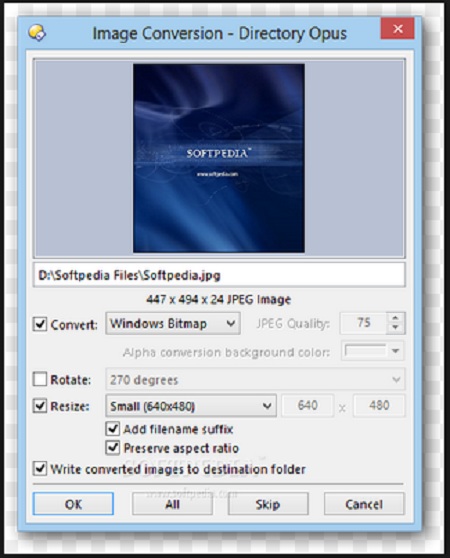
Task: Click the alpha conversion background color swatch
Action: point(365,351)
